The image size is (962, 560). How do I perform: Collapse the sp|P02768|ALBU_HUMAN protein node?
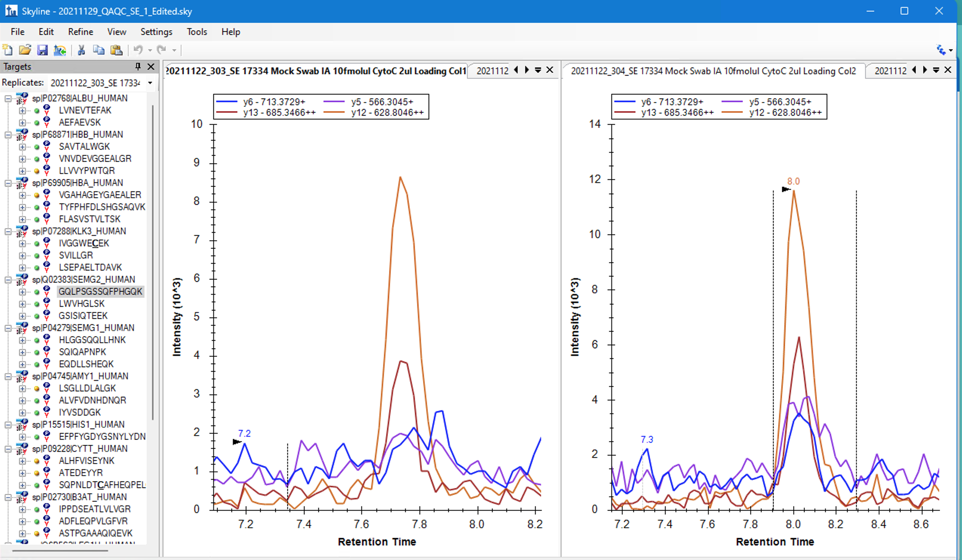tap(8, 99)
